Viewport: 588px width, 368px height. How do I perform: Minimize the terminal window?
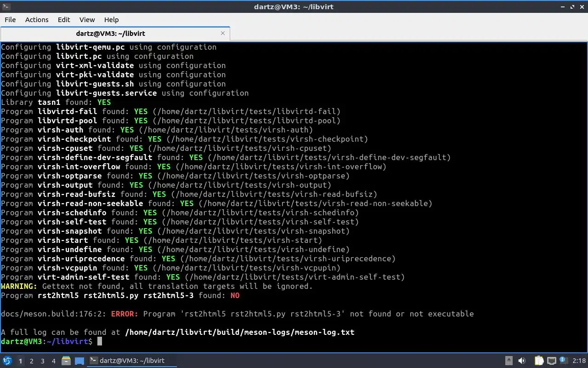click(563, 6)
